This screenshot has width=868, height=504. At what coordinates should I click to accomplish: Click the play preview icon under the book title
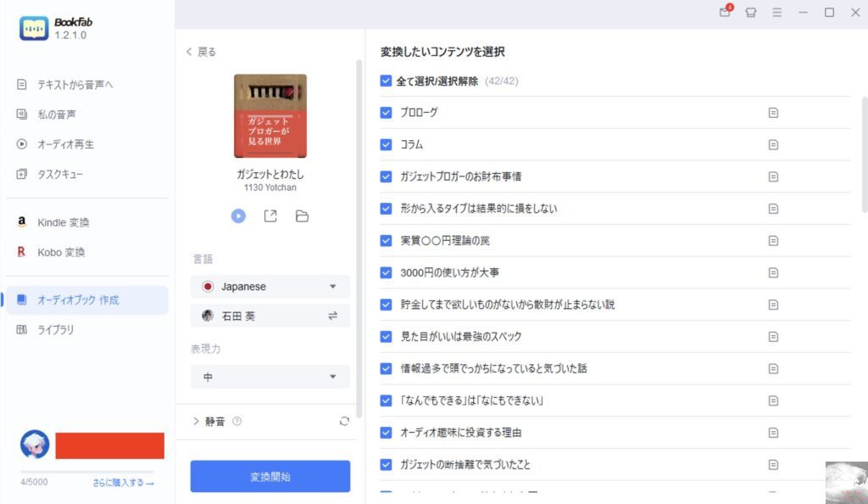[239, 216]
